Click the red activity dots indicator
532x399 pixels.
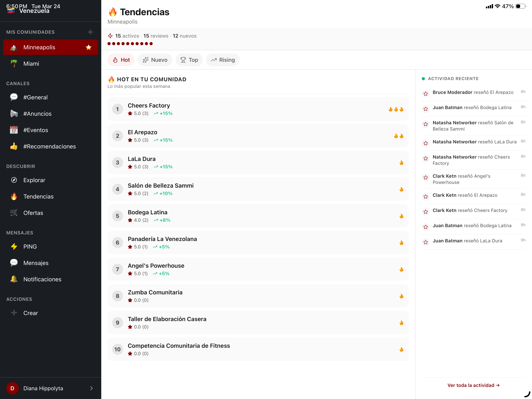click(x=130, y=44)
